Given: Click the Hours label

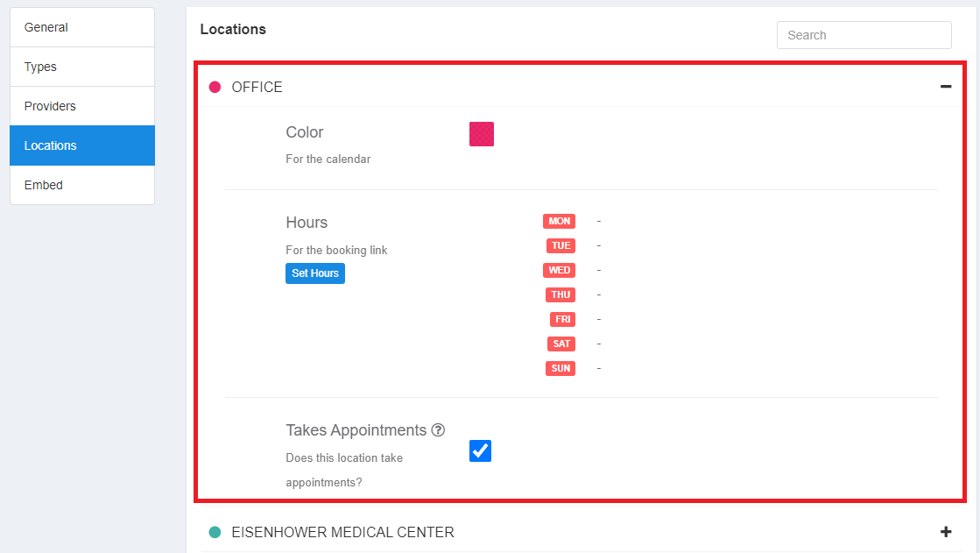Looking at the screenshot, I should 307,222.
